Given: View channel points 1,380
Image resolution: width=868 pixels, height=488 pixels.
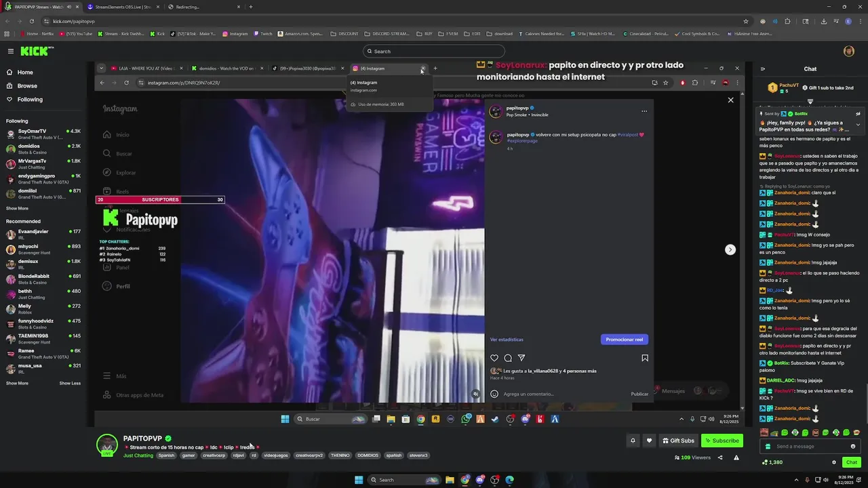Looking at the screenshot, I should click(x=772, y=462).
